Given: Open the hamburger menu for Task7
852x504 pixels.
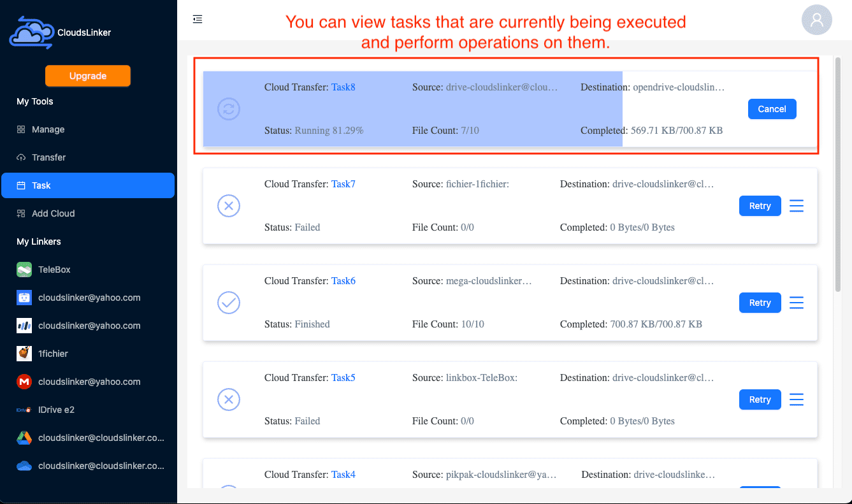Looking at the screenshot, I should 797,206.
